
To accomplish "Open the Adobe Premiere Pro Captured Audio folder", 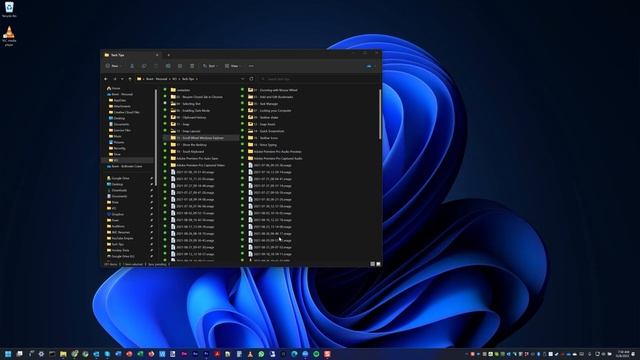I will [x=275, y=158].
